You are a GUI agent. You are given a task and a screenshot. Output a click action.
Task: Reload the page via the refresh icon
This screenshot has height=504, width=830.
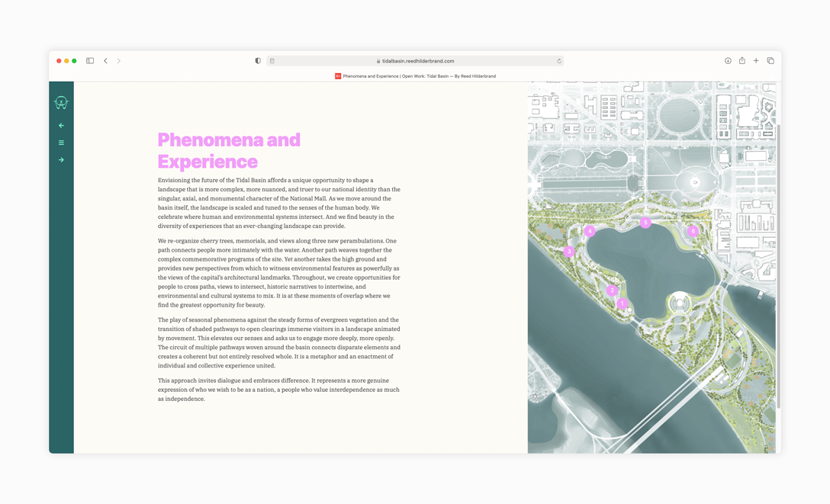point(559,60)
